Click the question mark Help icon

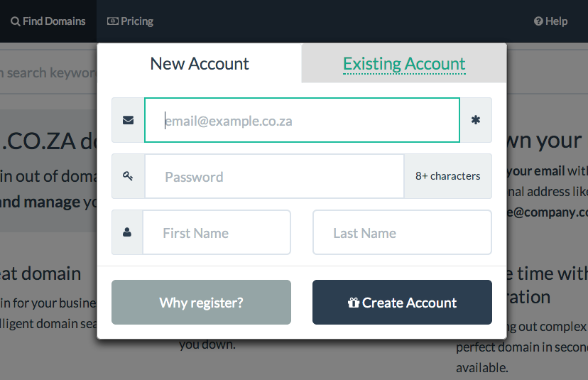point(538,21)
